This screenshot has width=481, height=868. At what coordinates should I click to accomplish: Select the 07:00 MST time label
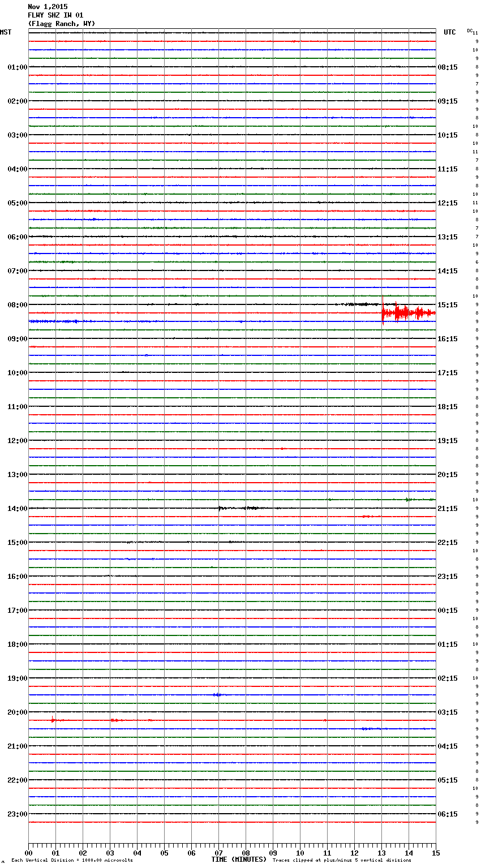click(x=18, y=271)
